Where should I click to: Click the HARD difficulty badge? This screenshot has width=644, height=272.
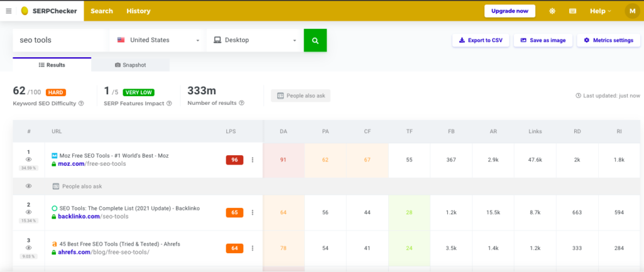tap(56, 92)
